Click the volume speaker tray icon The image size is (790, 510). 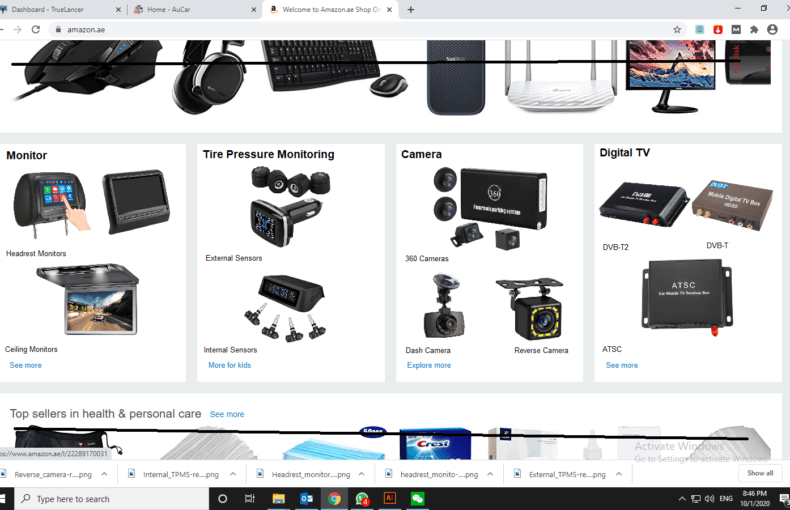709,499
